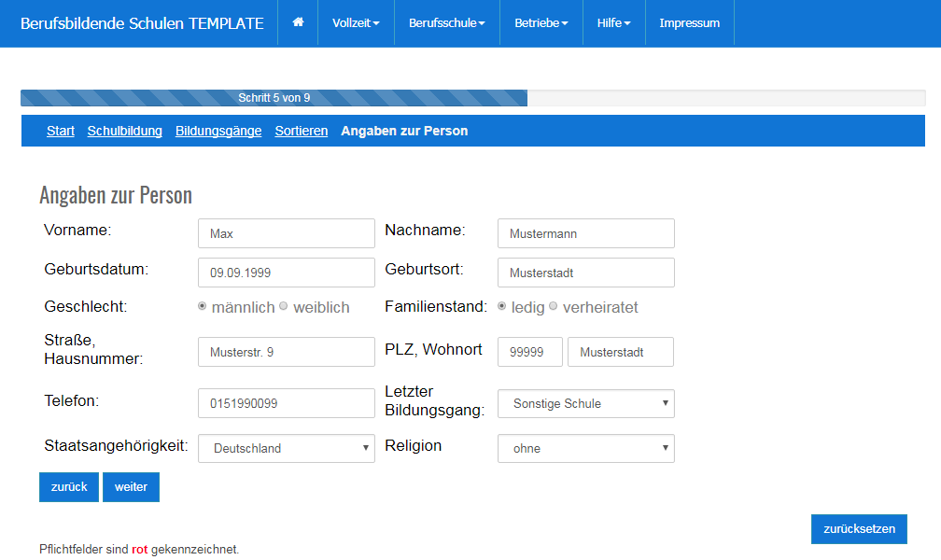Open the Letzter Bildungsgang dropdown
The image size is (941, 560).
coord(585,404)
